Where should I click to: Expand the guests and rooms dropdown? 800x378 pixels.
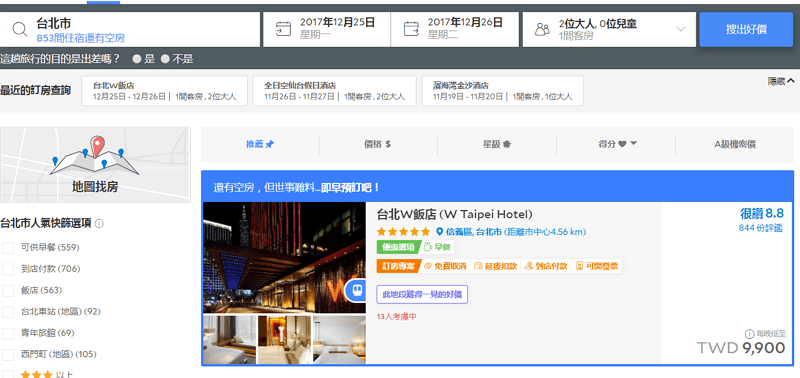point(681,29)
